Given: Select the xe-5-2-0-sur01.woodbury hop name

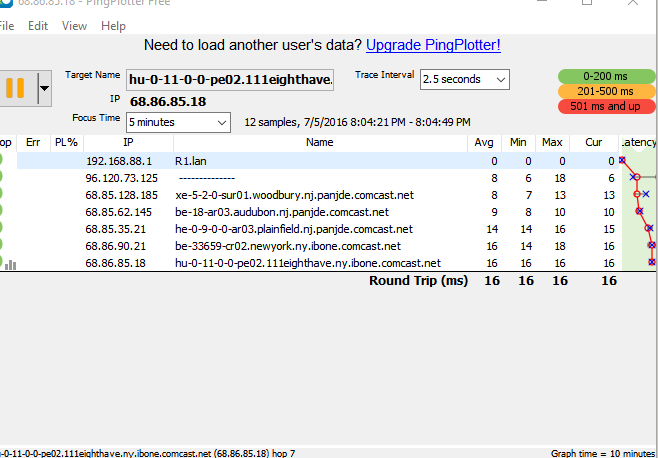Looking at the screenshot, I should (294, 195).
